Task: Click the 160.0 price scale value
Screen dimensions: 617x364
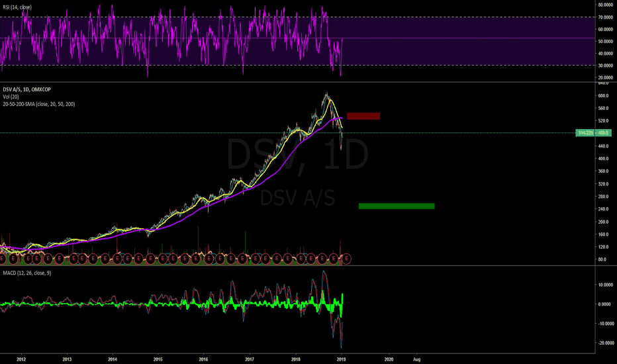Action: pyautogui.click(x=603, y=234)
